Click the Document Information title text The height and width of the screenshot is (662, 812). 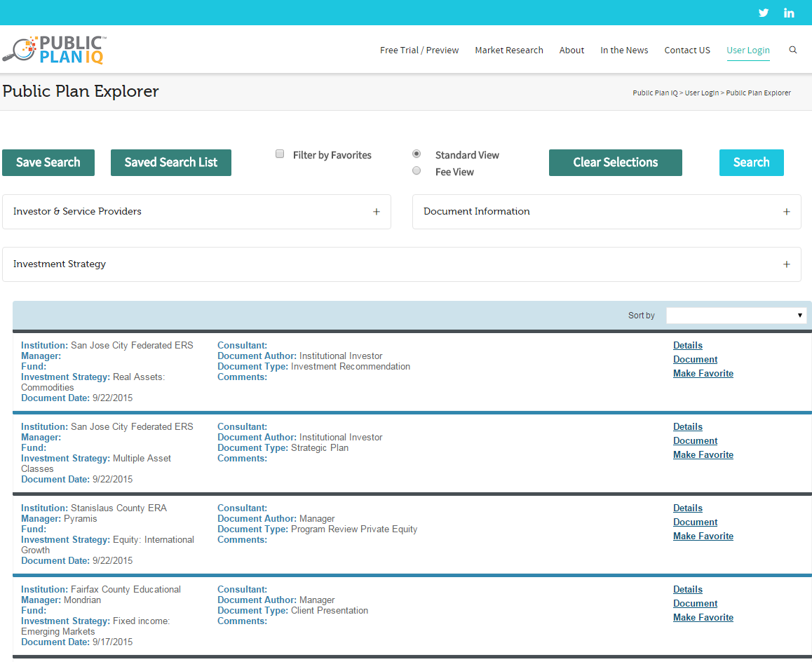(x=476, y=211)
